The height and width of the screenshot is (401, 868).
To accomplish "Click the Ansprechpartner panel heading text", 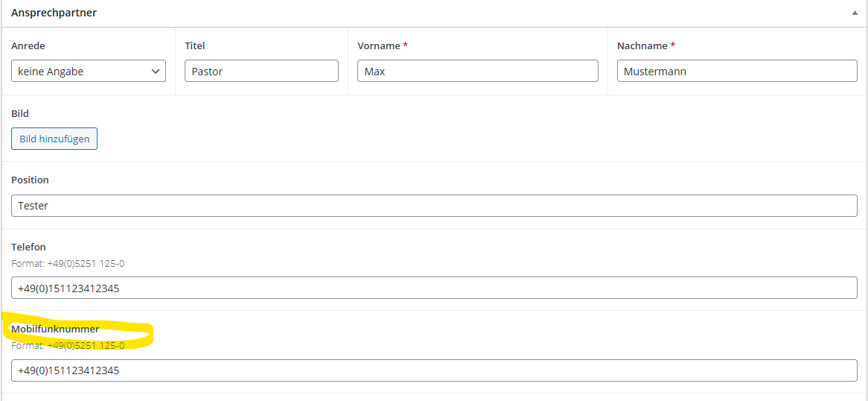I will (x=54, y=13).
